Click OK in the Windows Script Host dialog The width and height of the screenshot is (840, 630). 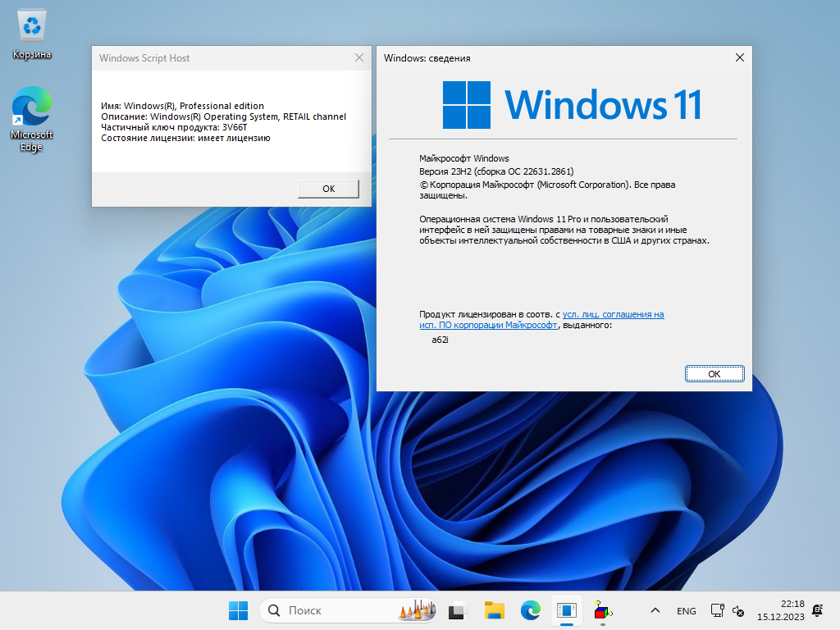(x=328, y=189)
